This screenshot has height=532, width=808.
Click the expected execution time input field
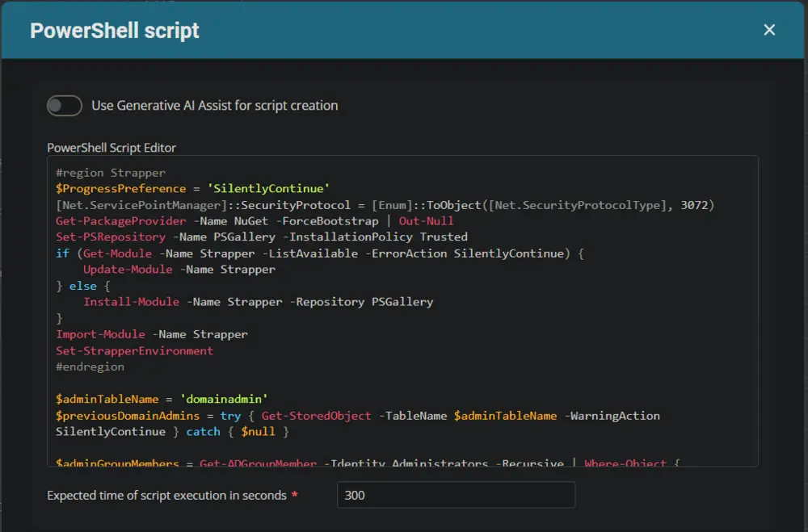point(456,495)
